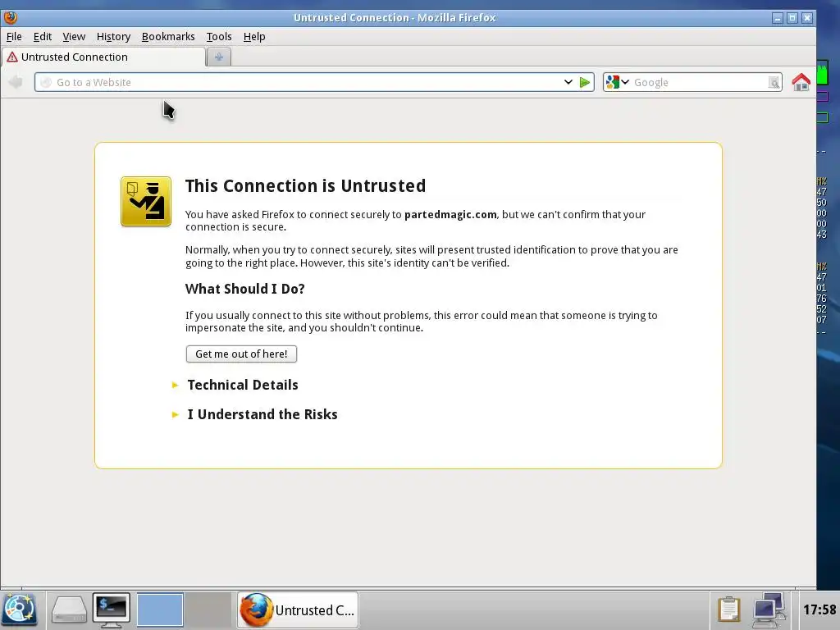Click the 17:58 clock
The width and height of the screenshot is (840, 630).
point(819,609)
